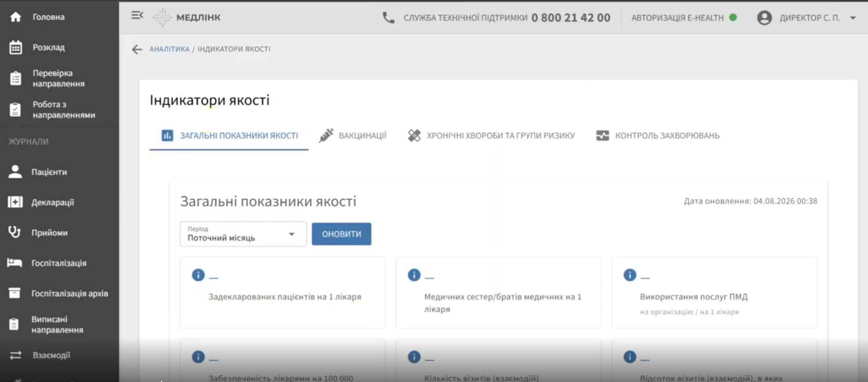
Task: Click the support phone number 0 800 21 42 00
Action: click(571, 18)
